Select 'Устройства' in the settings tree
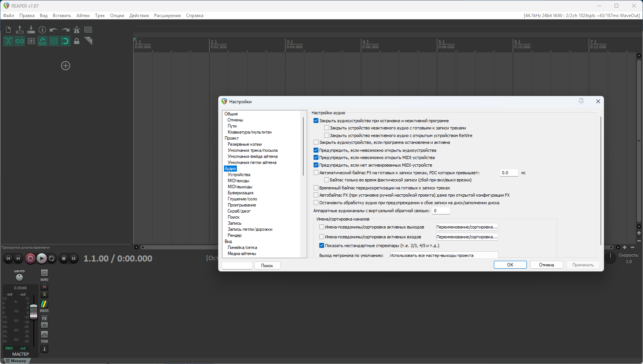The image size is (643, 364). [239, 175]
